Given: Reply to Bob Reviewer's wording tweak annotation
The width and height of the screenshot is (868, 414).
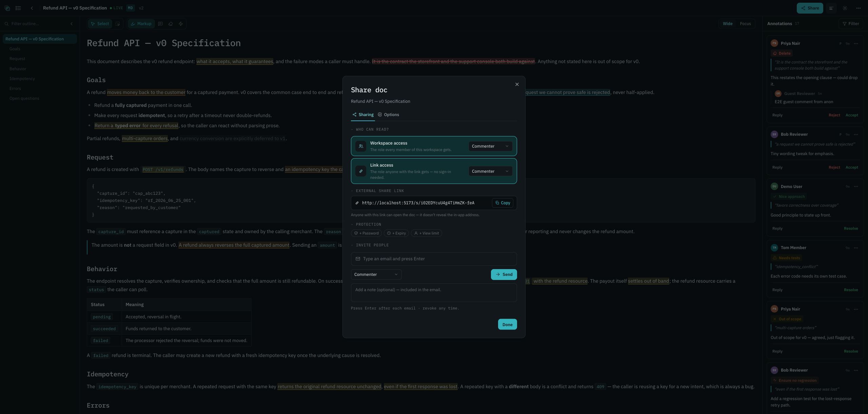Looking at the screenshot, I should 777,167.
